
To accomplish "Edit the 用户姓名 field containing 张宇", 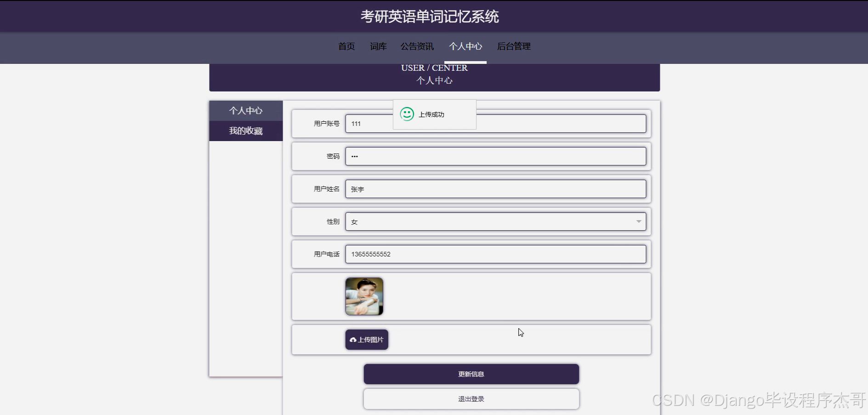I will [496, 189].
